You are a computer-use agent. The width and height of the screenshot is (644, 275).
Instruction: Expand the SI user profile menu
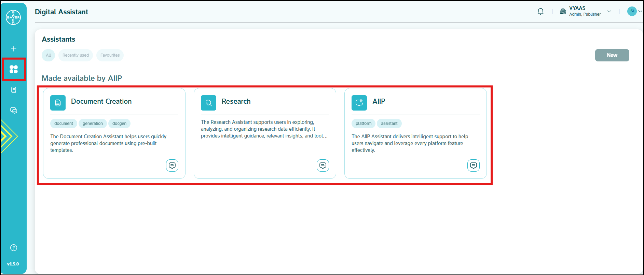click(x=635, y=11)
